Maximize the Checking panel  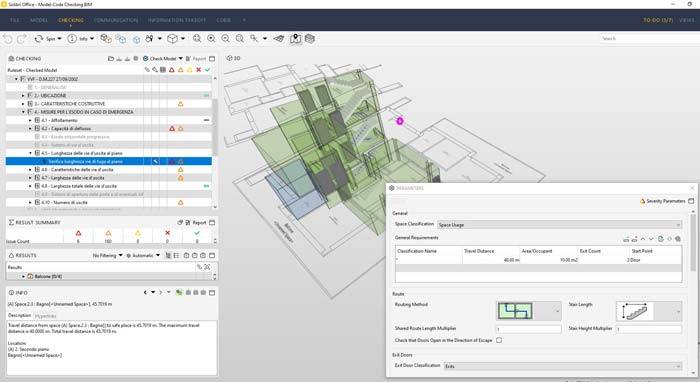(212, 58)
